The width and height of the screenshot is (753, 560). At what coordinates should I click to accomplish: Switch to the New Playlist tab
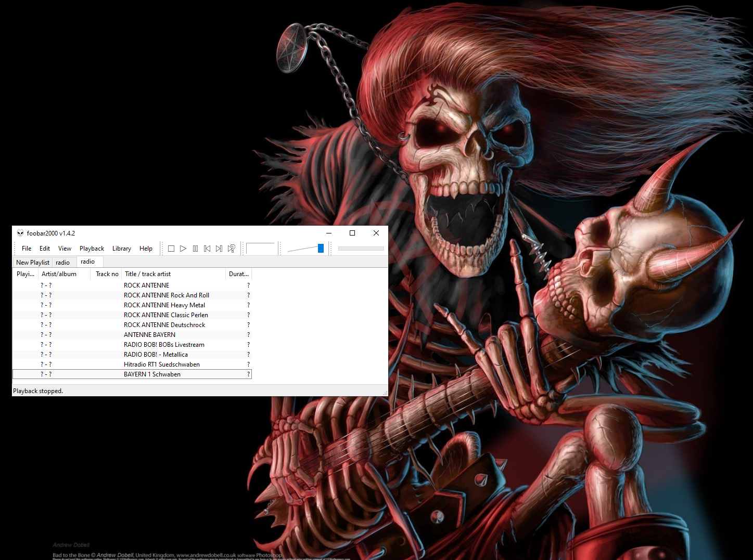click(33, 263)
